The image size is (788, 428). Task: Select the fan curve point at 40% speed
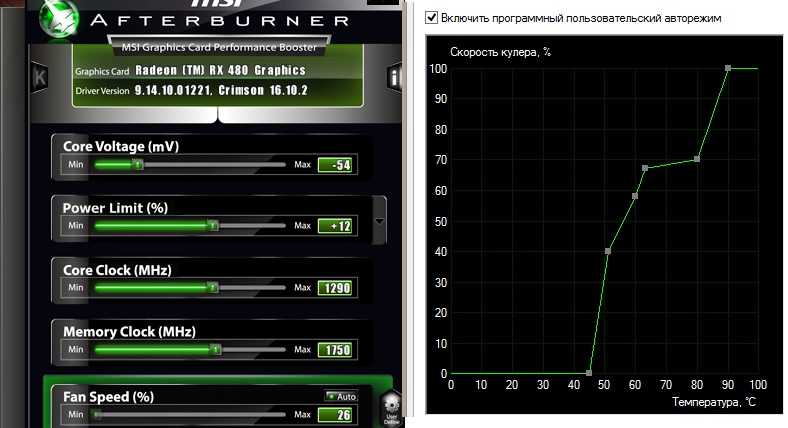click(x=608, y=251)
